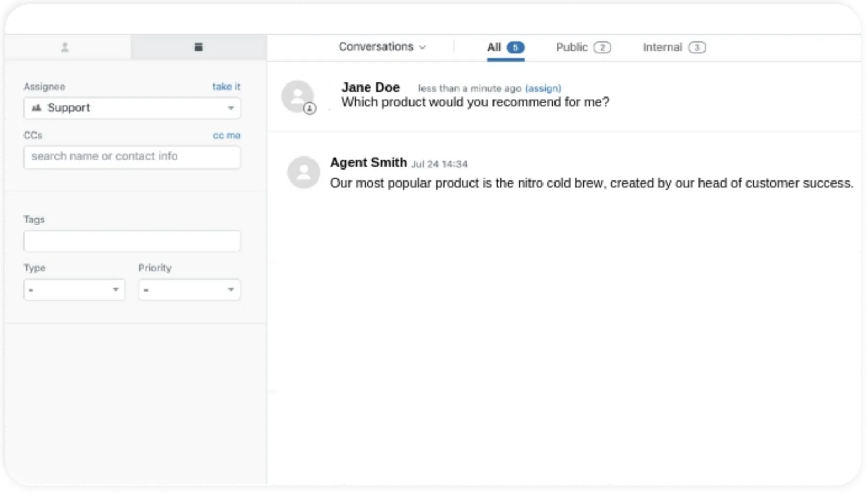Click the assign link next to Jane Doe
This screenshot has width=868, height=495.
pyautogui.click(x=543, y=88)
